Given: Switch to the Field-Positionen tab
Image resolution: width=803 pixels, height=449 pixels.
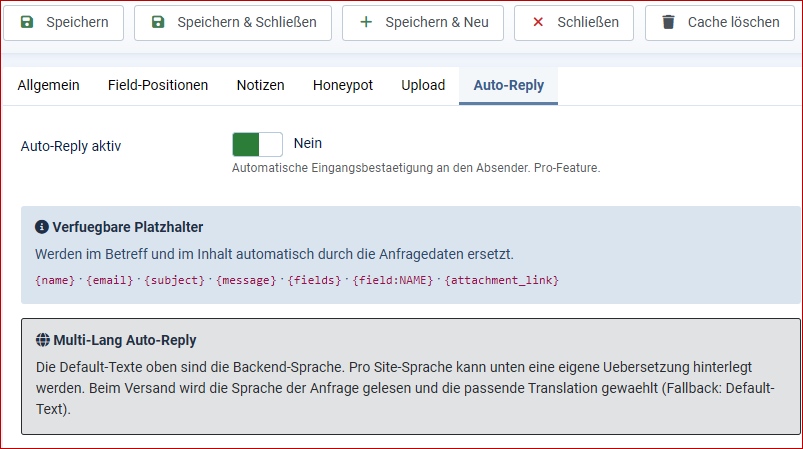Looking at the screenshot, I should (x=158, y=85).
